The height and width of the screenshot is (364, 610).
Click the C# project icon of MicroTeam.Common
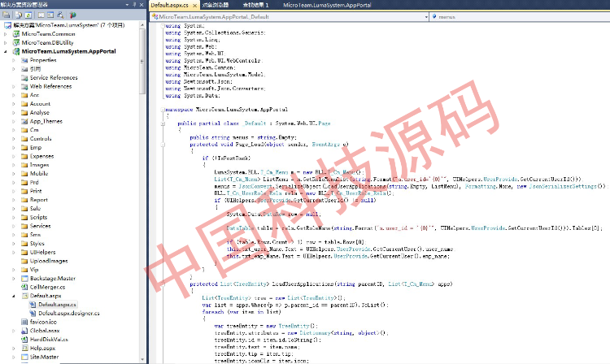pos(16,34)
